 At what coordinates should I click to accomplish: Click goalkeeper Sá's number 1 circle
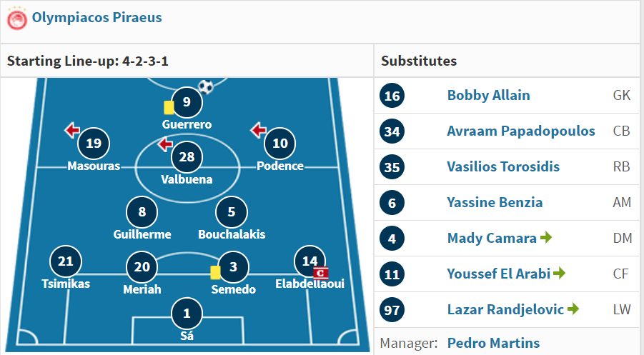click(187, 314)
